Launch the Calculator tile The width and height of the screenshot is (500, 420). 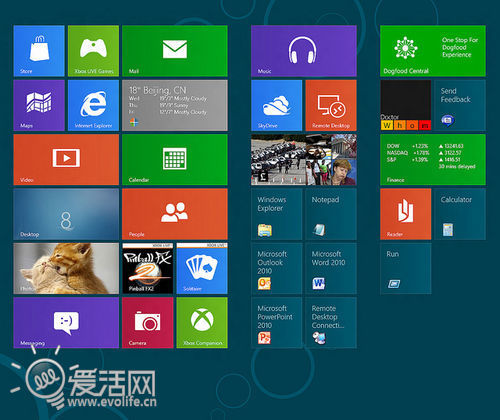pyautogui.click(x=460, y=214)
